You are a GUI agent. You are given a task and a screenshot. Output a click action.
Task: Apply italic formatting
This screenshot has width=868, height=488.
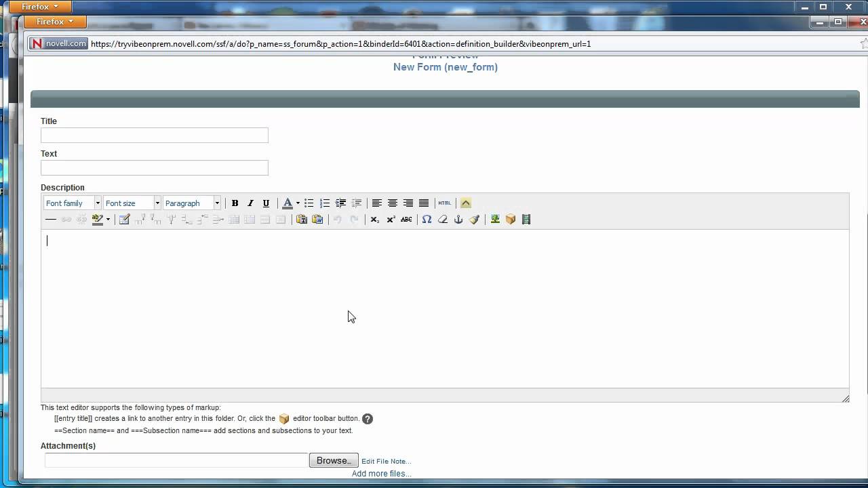point(250,203)
